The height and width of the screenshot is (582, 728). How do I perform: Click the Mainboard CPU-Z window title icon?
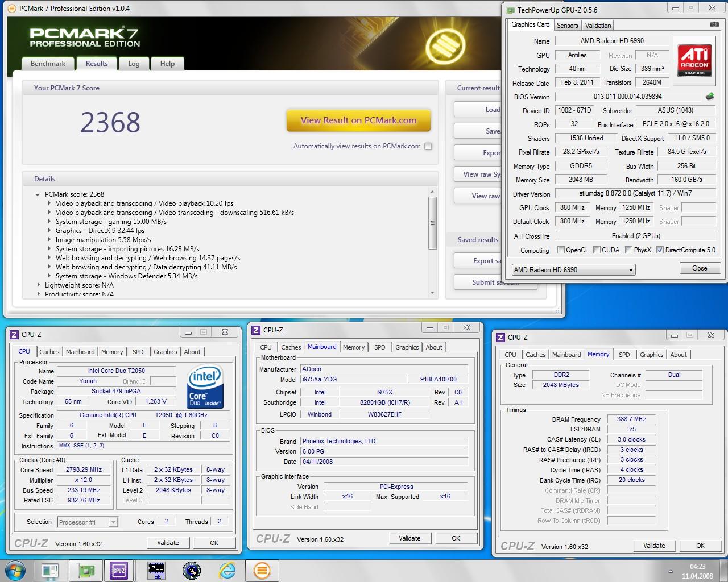[256, 330]
